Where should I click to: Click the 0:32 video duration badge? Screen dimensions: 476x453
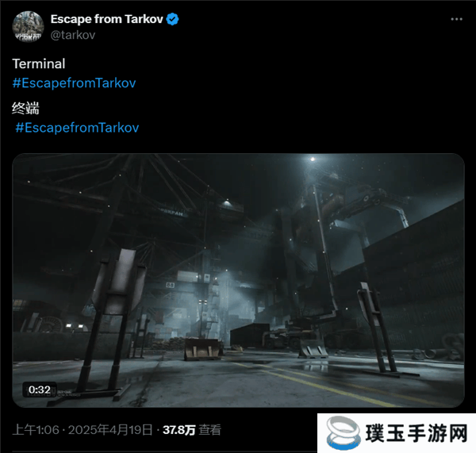pyautogui.click(x=40, y=390)
